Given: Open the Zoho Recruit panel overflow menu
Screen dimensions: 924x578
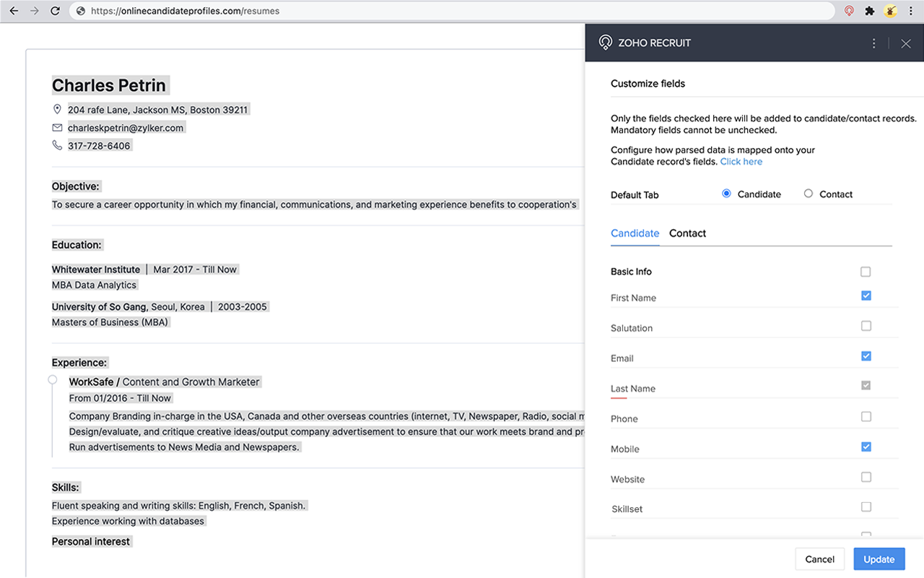Looking at the screenshot, I should click(873, 43).
